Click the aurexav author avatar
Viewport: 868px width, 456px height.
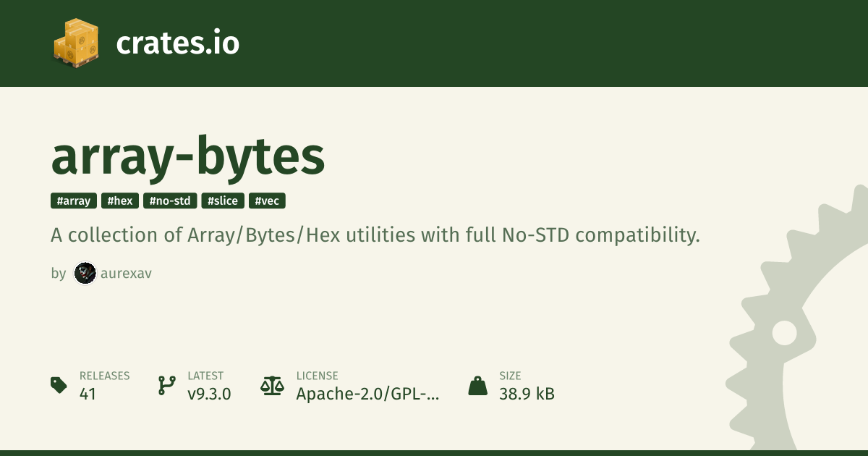85,273
